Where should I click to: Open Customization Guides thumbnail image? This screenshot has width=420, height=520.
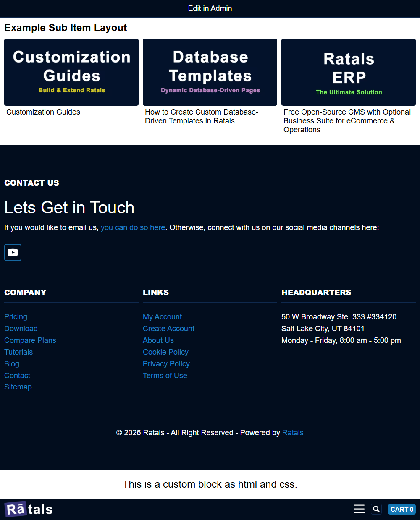click(x=71, y=72)
